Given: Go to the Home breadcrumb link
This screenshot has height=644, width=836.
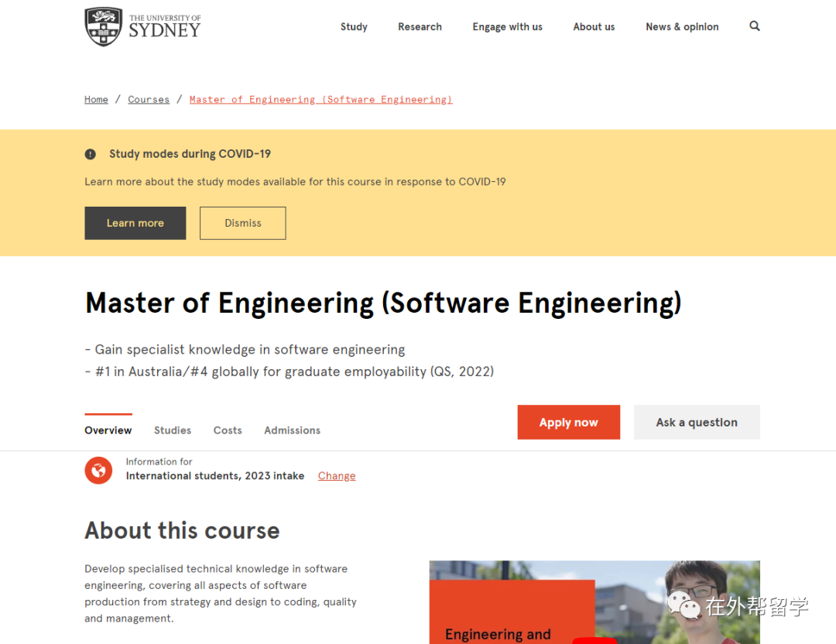Looking at the screenshot, I should 96,99.
